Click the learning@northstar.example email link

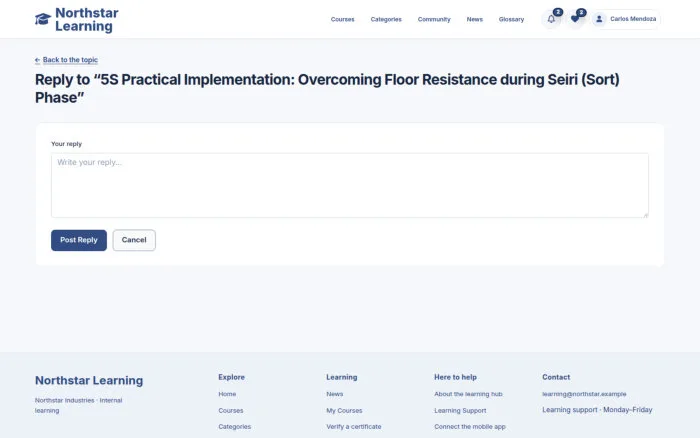coord(584,394)
